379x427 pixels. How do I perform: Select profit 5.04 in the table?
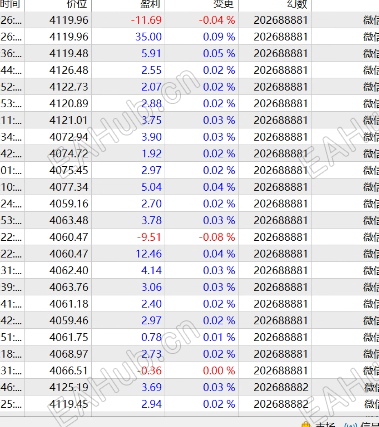151,187
